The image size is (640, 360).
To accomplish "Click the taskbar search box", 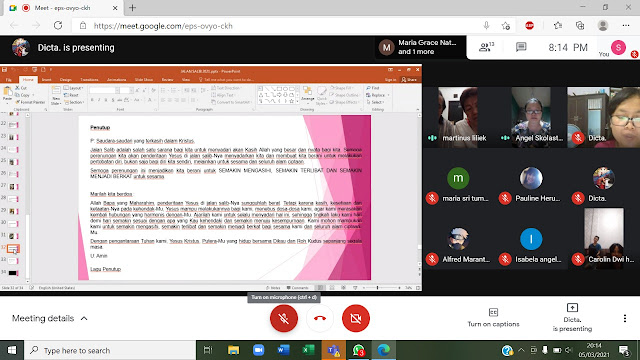I will click(x=110, y=350).
